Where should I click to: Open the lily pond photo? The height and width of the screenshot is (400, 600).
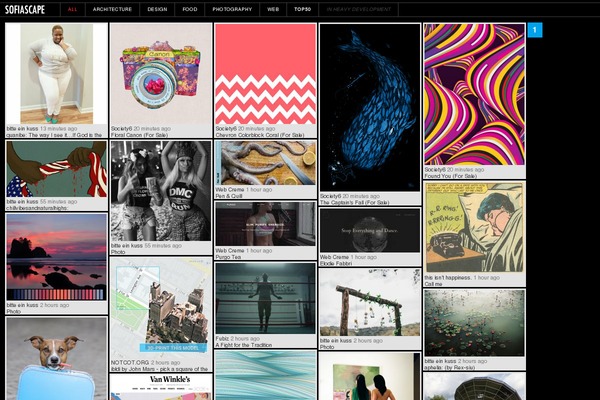(x=474, y=323)
